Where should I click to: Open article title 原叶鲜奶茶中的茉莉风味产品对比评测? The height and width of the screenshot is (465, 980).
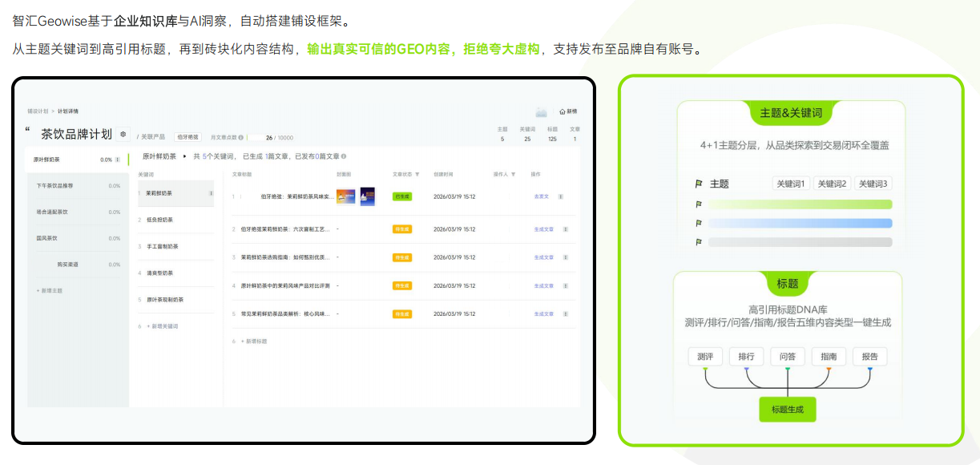click(285, 285)
